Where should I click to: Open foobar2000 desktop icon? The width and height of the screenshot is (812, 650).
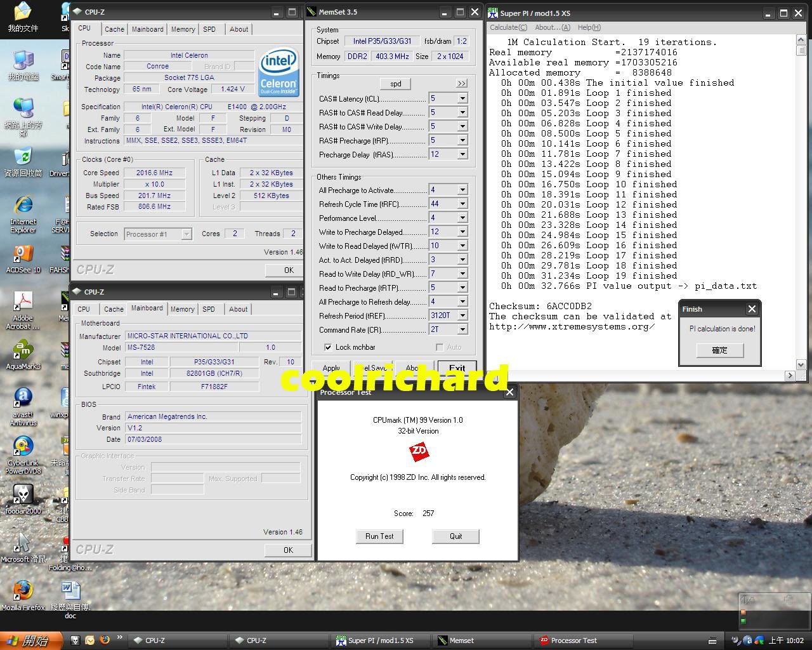coord(23,499)
